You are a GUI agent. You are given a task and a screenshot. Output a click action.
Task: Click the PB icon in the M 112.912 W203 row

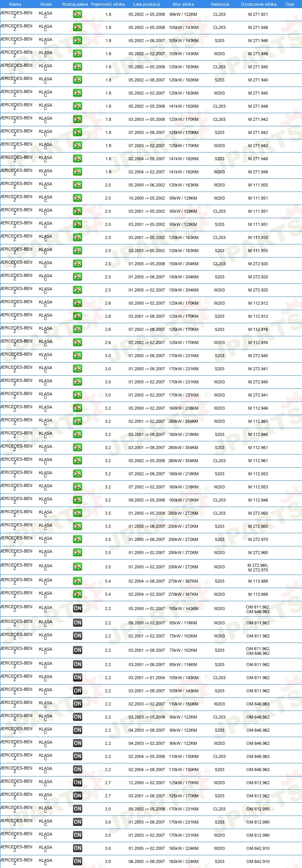78,303
